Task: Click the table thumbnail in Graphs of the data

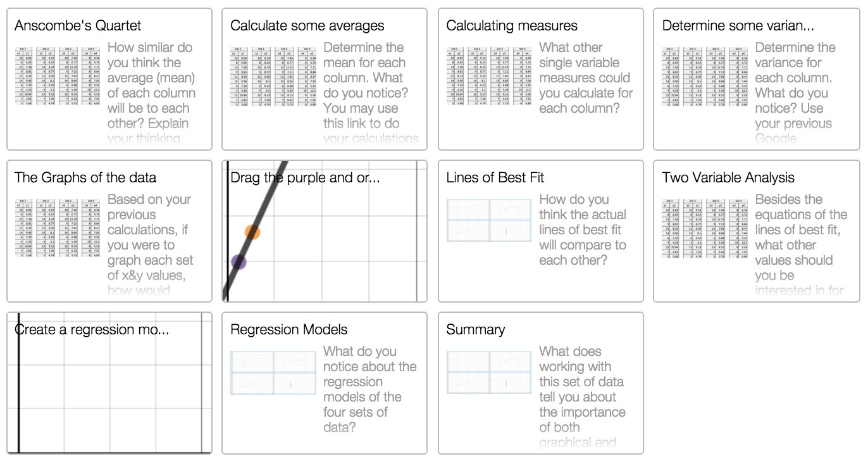Action: point(58,229)
